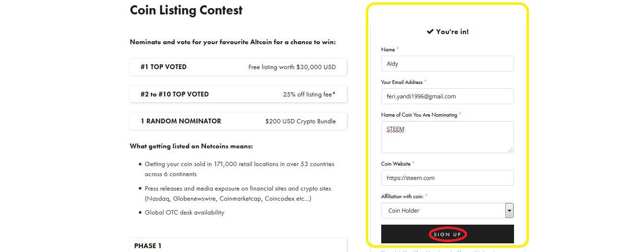Click the "Global OTC desk availability" bullet
Image resolution: width=644 pixels, height=252 pixels.
point(185,213)
